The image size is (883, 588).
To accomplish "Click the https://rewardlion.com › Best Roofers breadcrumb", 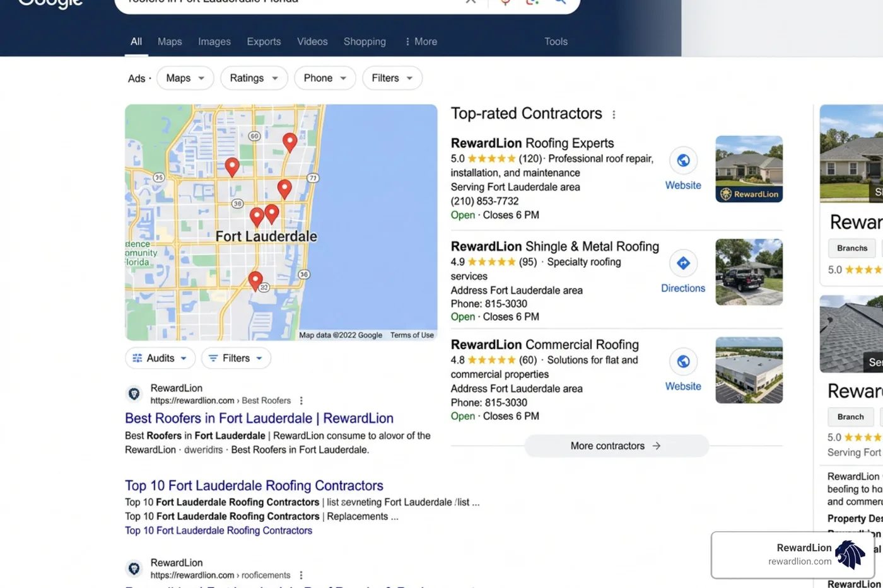I will click(x=220, y=401).
